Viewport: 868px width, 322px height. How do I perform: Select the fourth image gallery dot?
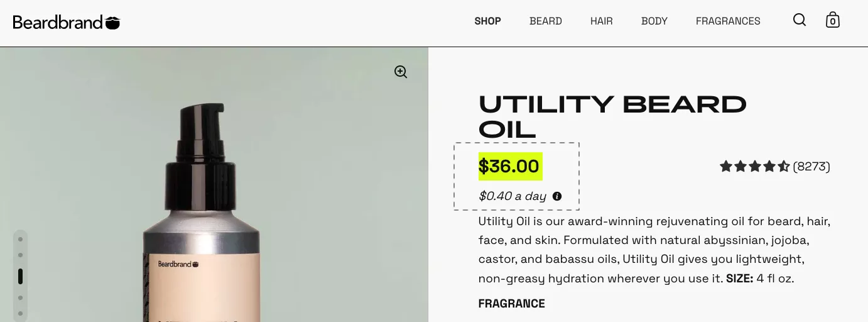pyautogui.click(x=21, y=297)
